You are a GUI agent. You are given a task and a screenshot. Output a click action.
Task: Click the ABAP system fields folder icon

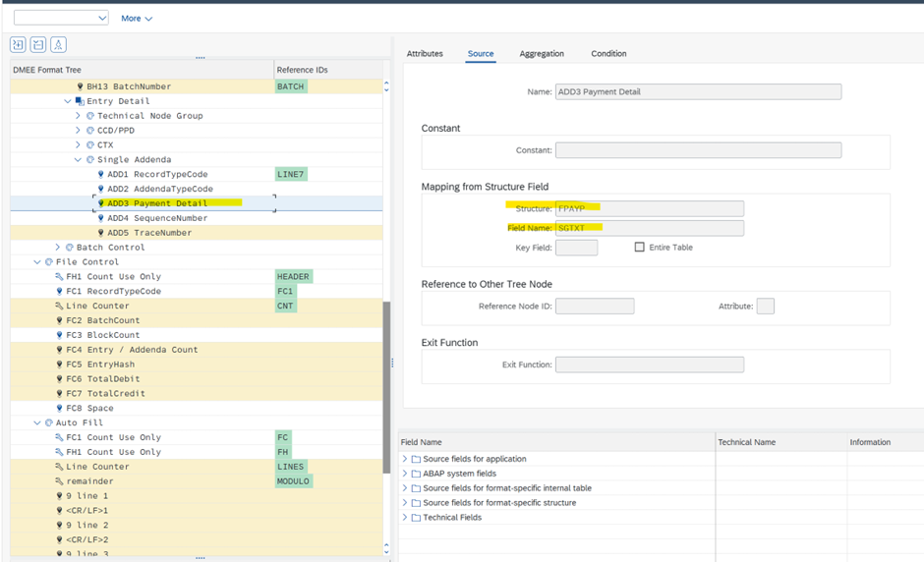coord(416,474)
